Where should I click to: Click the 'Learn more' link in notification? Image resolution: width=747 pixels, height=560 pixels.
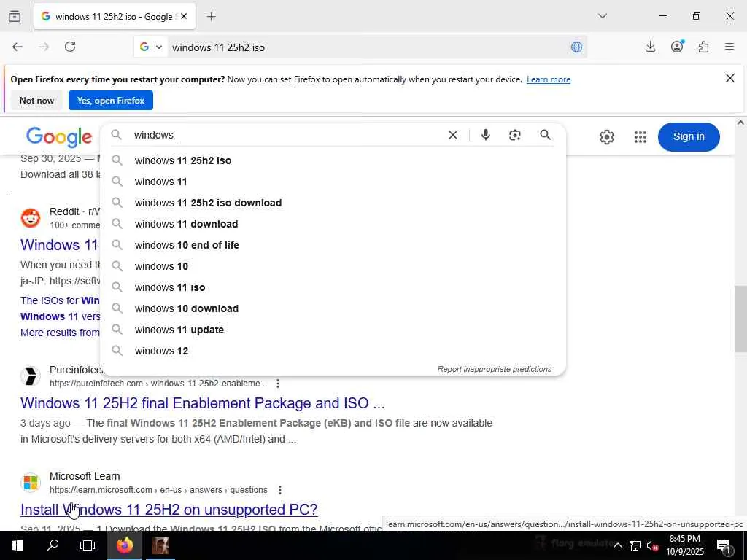549,79
